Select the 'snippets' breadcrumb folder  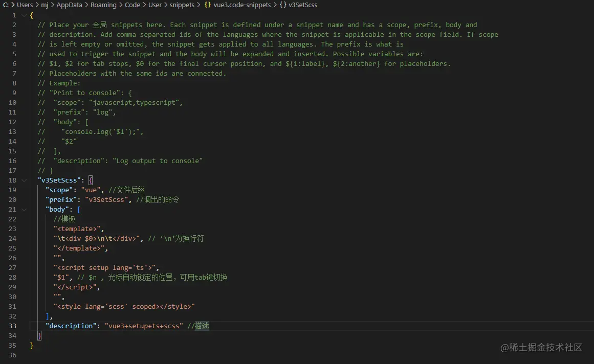pyautogui.click(x=182, y=5)
